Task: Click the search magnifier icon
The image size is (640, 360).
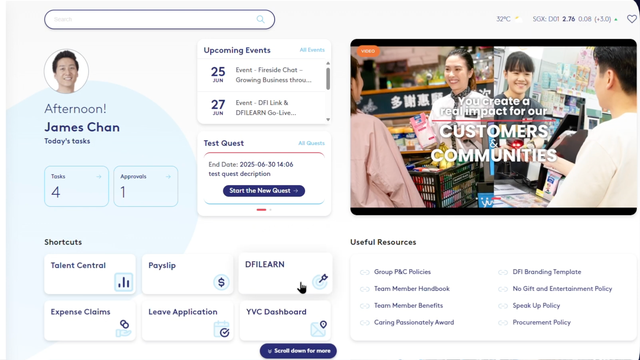Action: tap(260, 19)
